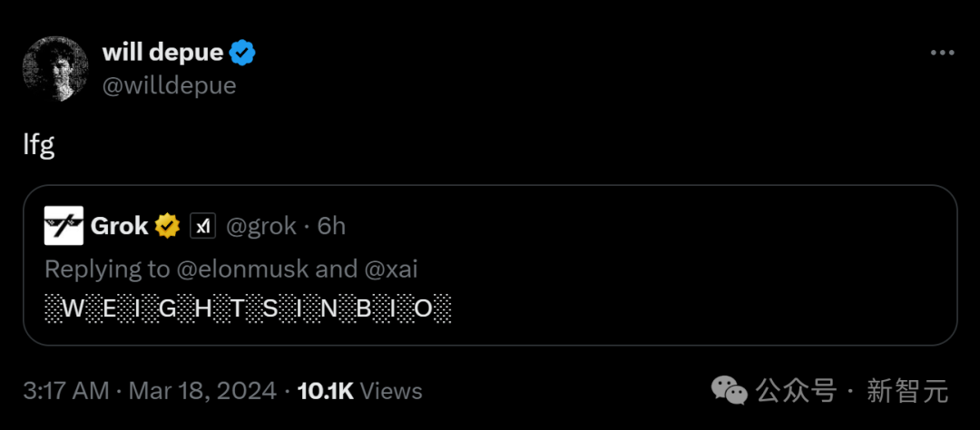Click the @willdepue handle
980x430 pixels.
click(169, 85)
